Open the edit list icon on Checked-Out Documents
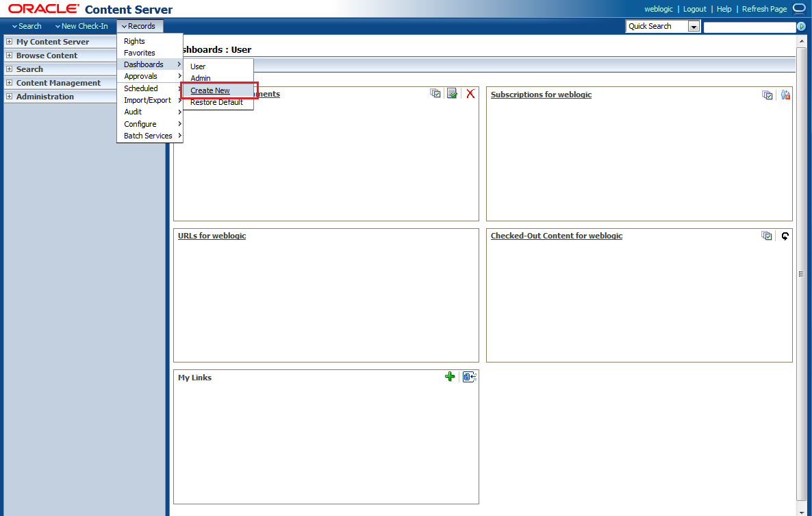This screenshot has width=812, height=516. [x=452, y=93]
